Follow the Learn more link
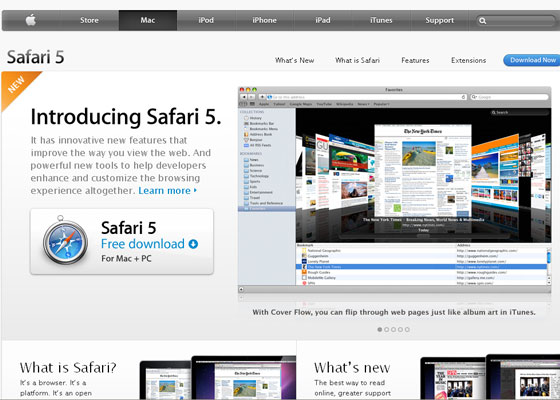The width and height of the screenshot is (560, 400). (168, 191)
